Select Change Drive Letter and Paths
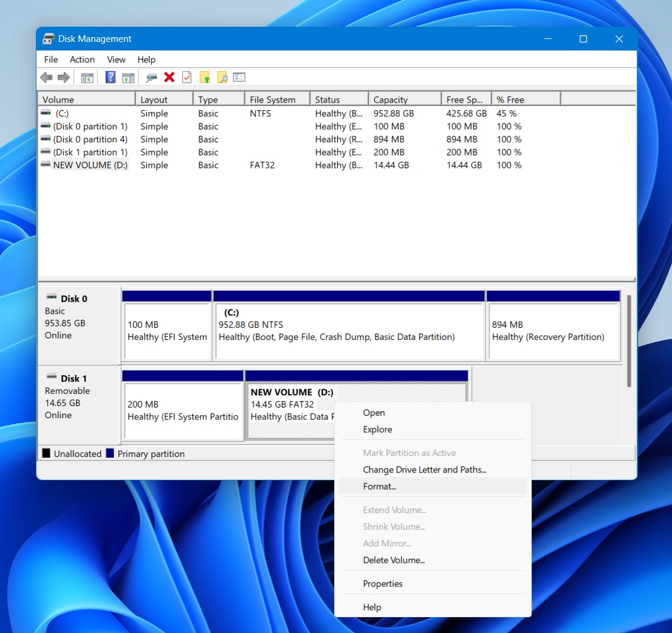The image size is (672, 633). tap(433, 469)
